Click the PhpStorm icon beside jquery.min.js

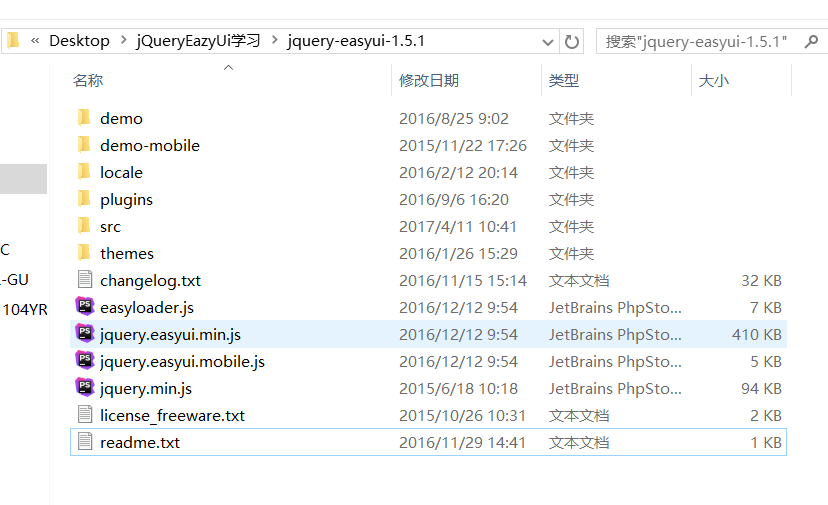tap(84, 387)
